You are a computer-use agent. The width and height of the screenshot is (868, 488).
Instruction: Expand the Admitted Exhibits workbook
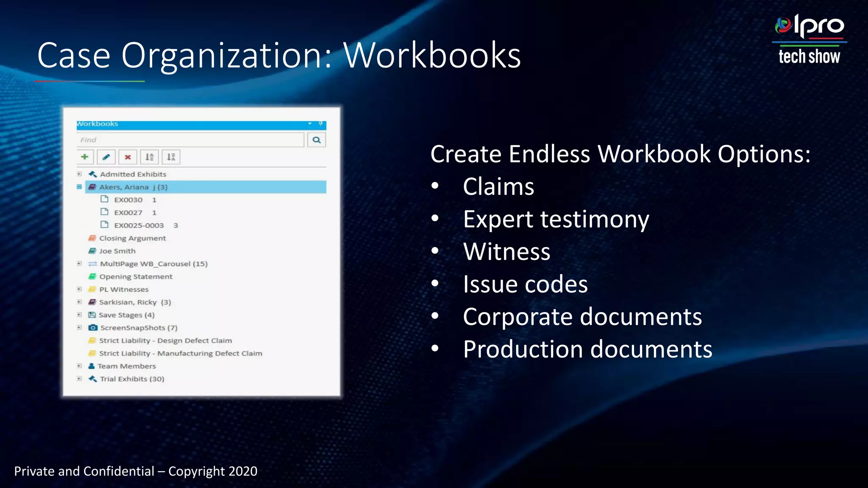point(79,174)
